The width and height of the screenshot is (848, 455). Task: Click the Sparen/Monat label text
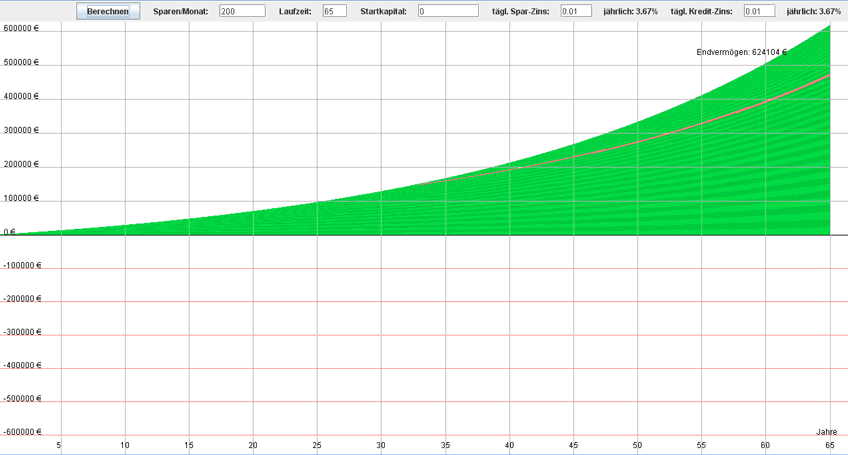tap(181, 11)
